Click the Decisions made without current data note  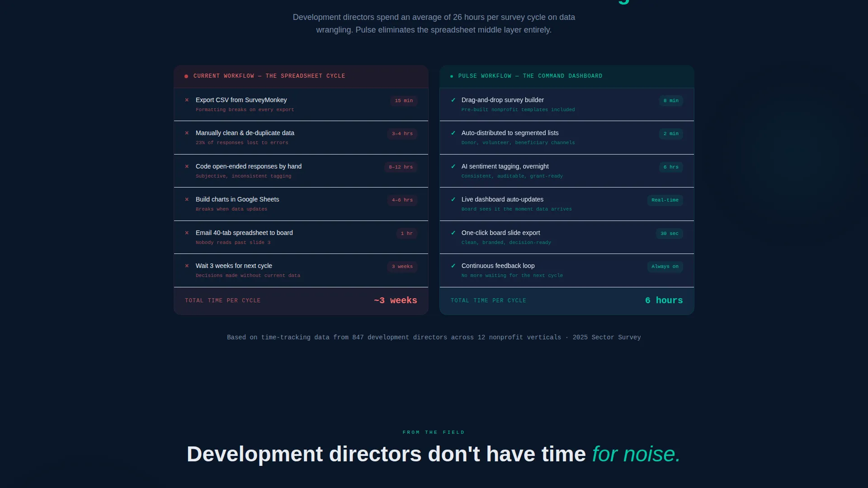pos(248,276)
